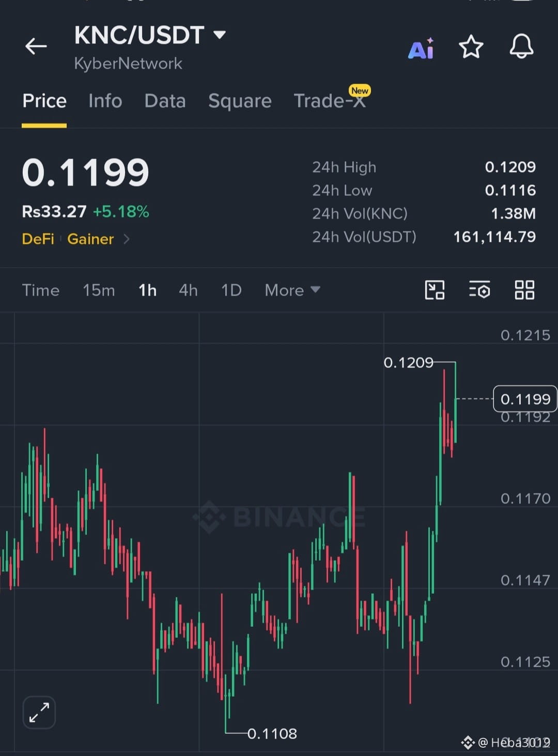Open the chart indicator settings icon
The width and height of the screenshot is (558, 756).
[x=479, y=290]
